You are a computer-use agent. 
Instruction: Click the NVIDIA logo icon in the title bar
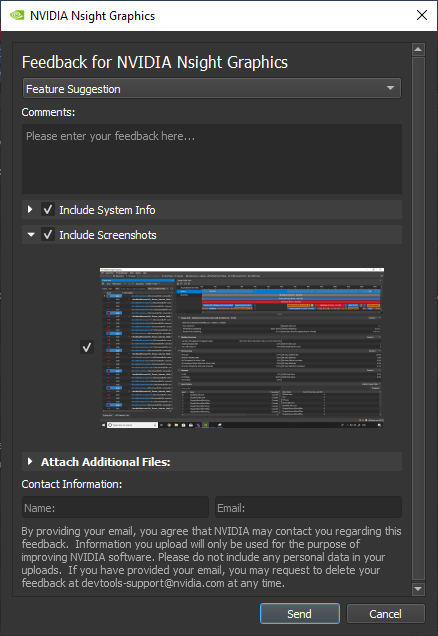pyautogui.click(x=17, y=15)
